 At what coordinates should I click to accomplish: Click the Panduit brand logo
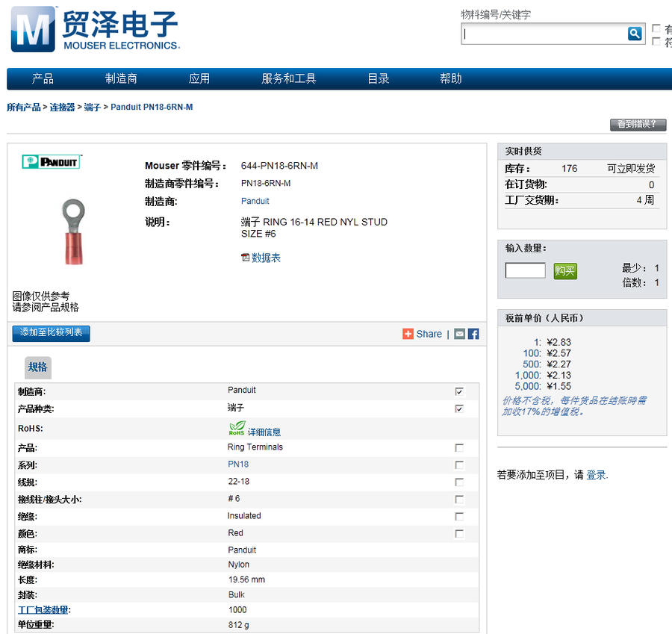(x=52, y=161)
